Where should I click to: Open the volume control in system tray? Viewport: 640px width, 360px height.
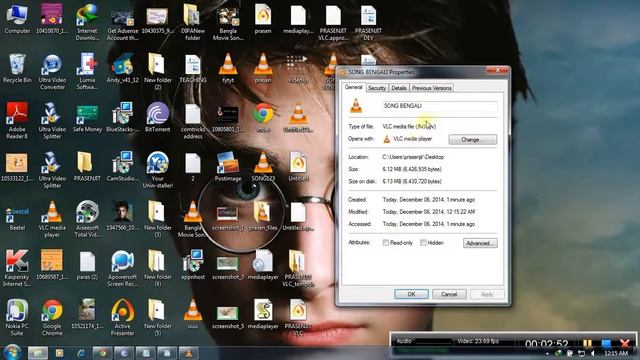click(x=592, y=353)
